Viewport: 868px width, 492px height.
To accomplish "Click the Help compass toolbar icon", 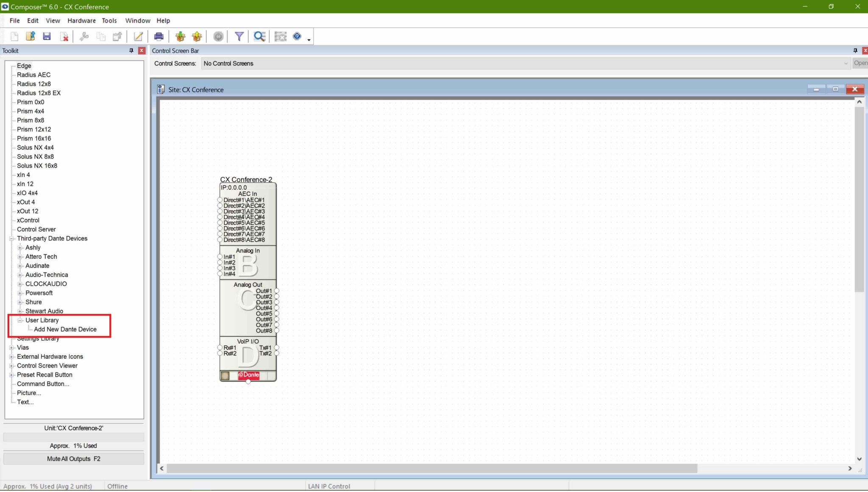I will point(298,36).
